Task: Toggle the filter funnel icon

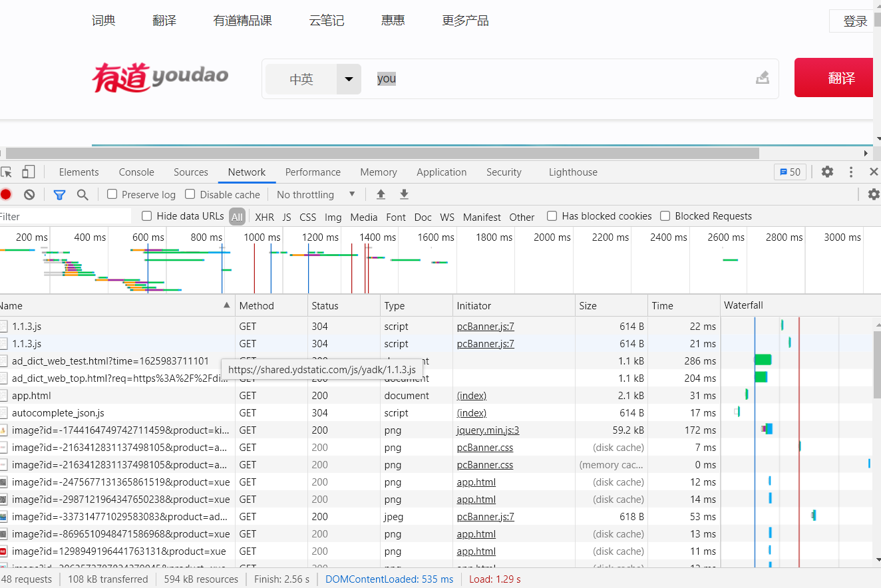Action: 59,194
